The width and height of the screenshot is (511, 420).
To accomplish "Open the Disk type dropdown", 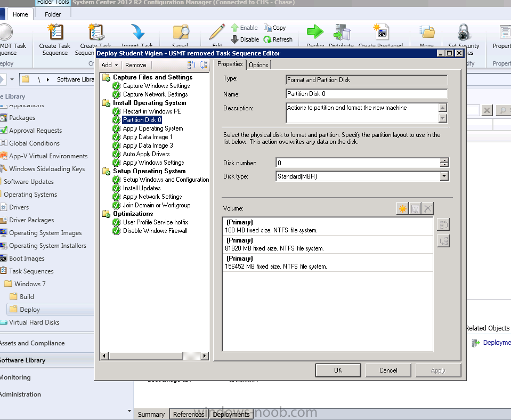I will 444,176.
